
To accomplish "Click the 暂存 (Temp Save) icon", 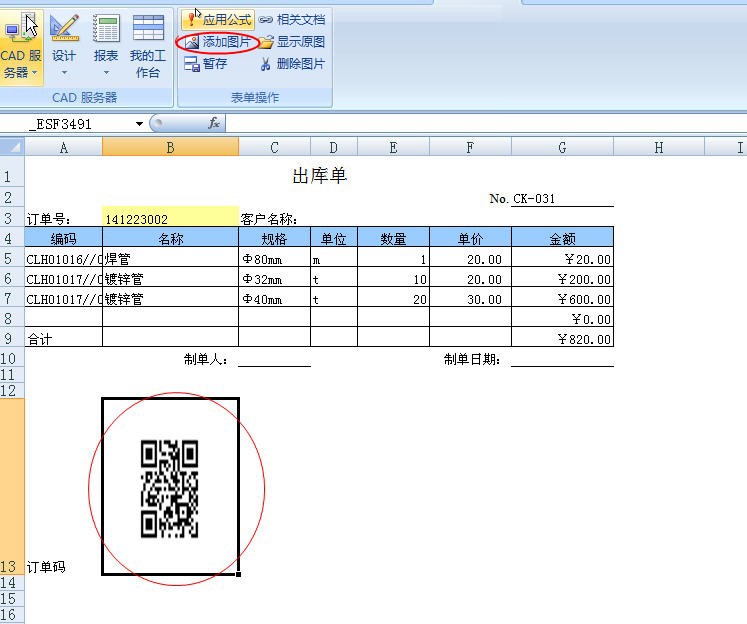I will click(192, 64).
